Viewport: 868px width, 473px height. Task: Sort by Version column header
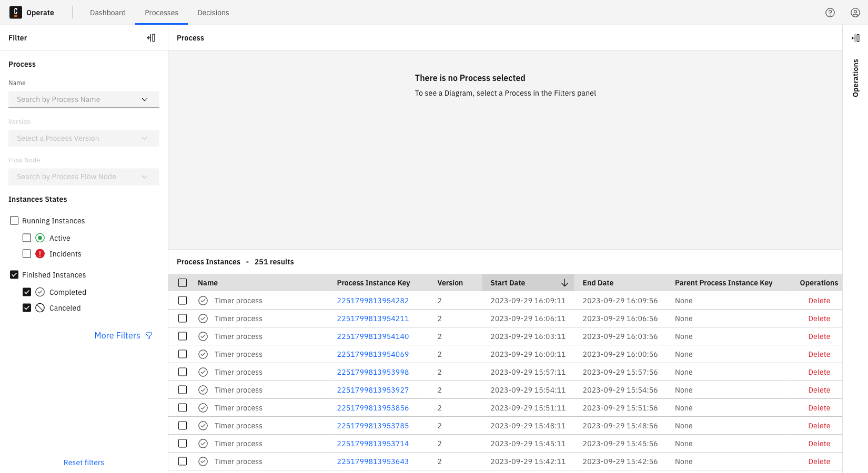[450, 283]
